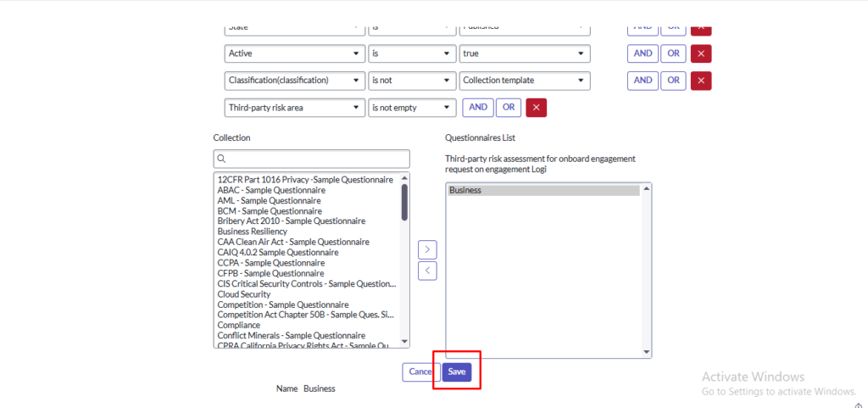Add AND condition on Active row

pos(643,53)
